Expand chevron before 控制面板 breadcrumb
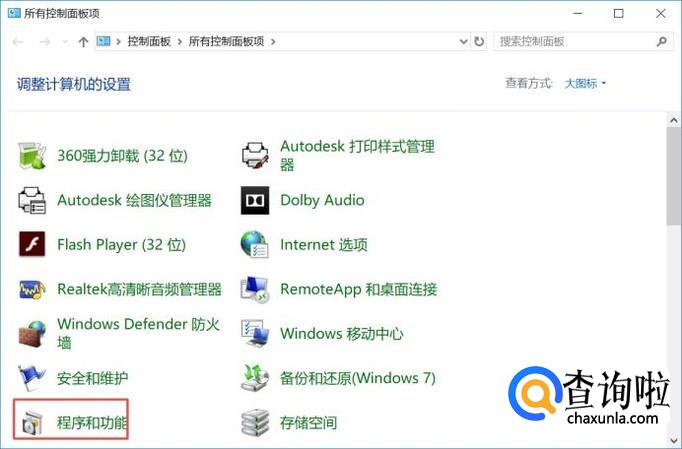682x449 pixels. click(x=118, y=42)
